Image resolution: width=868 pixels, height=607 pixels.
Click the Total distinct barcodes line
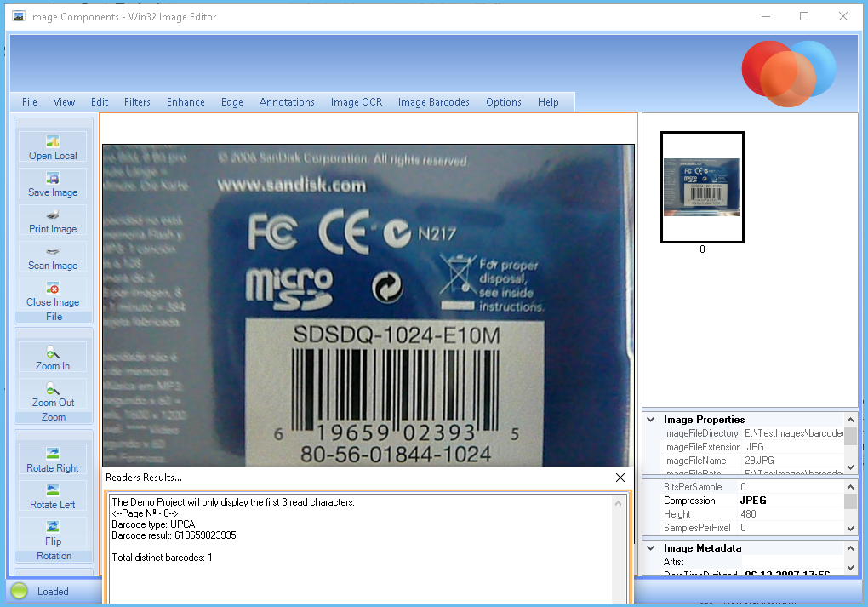pos(162,558)
